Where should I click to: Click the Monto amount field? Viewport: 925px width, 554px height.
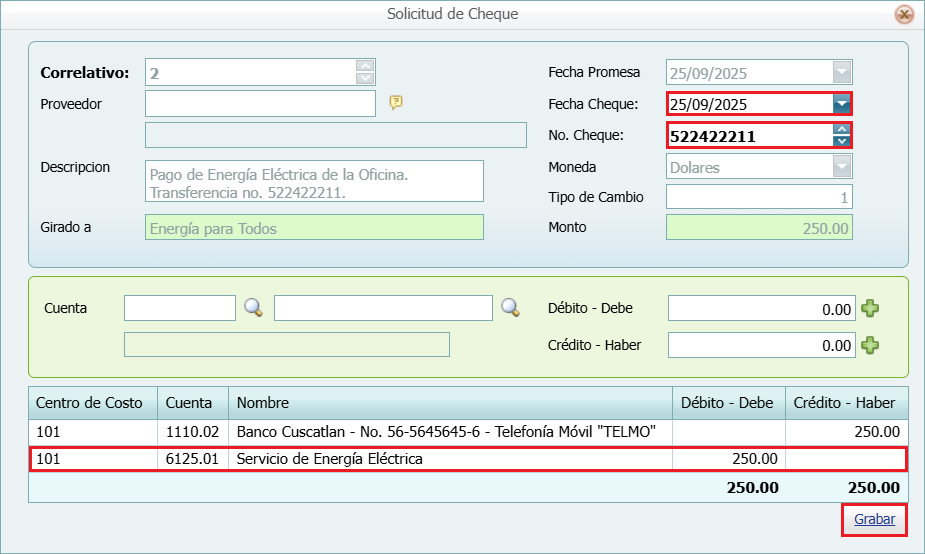pos(759,228)
